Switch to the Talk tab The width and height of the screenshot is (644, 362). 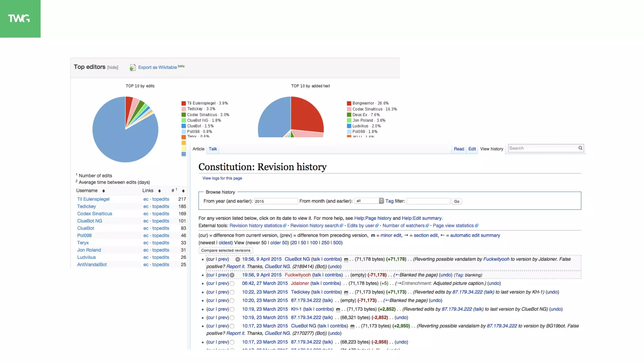(x=213, y=149)
